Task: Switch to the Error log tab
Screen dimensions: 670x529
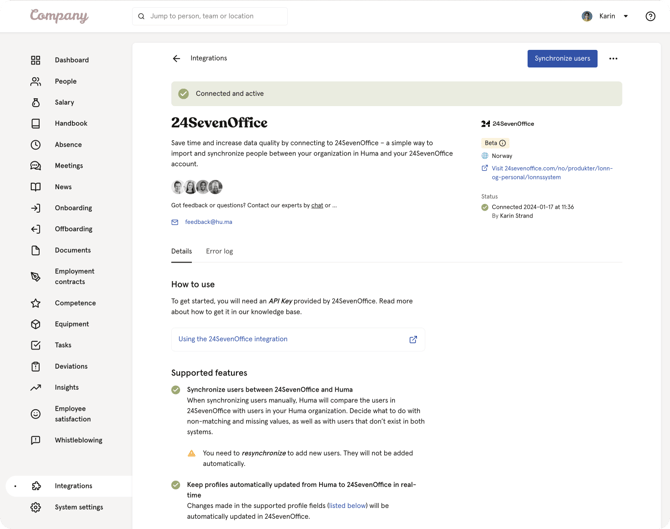Action: click(x=219, y=251)
